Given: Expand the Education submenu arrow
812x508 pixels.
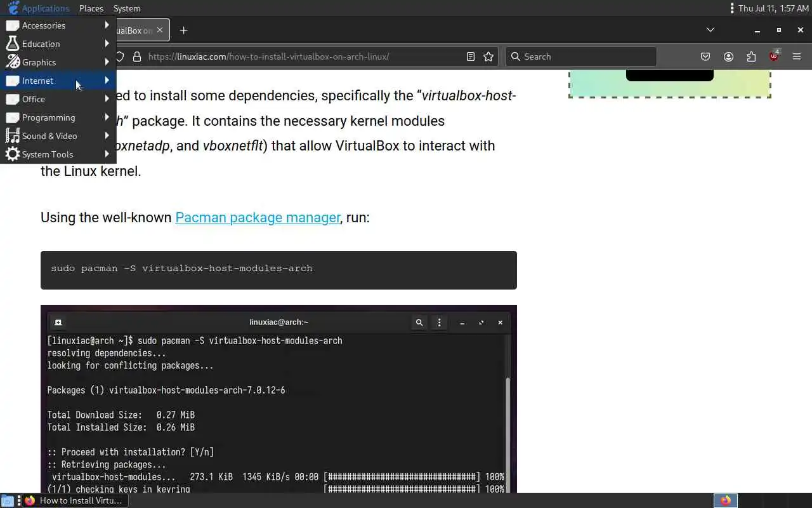Looking at the screenshot, I should [107, 44].
